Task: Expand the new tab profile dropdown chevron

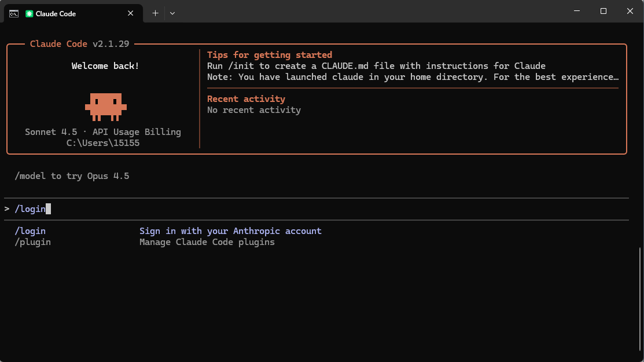Action: [172, 13]
